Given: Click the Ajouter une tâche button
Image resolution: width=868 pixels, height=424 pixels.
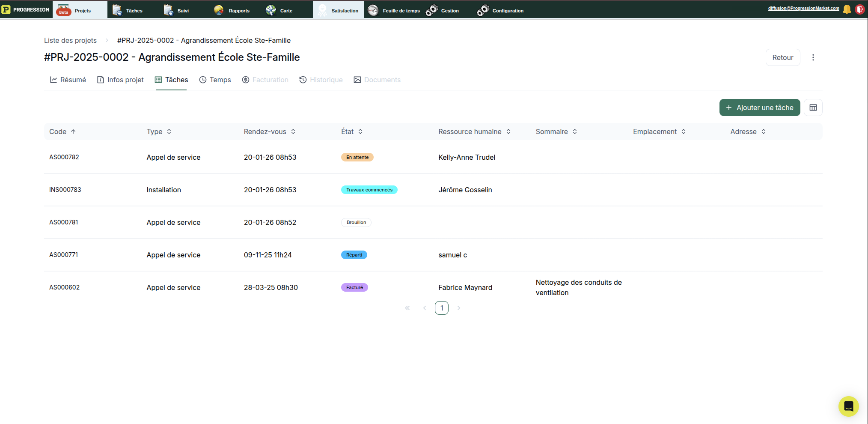Looking at the screenshot, I should (x=759, y=107).
